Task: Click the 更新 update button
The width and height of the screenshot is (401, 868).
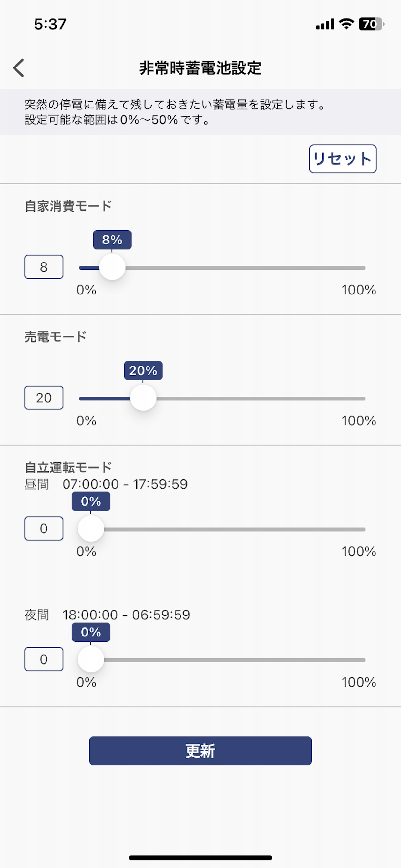Action: (x=200, y=750)
